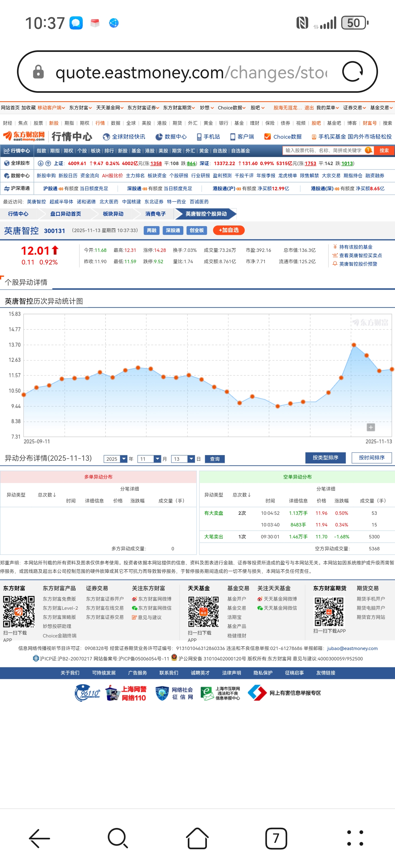Expand the 东方财富 top menu

tap(81, 108)
